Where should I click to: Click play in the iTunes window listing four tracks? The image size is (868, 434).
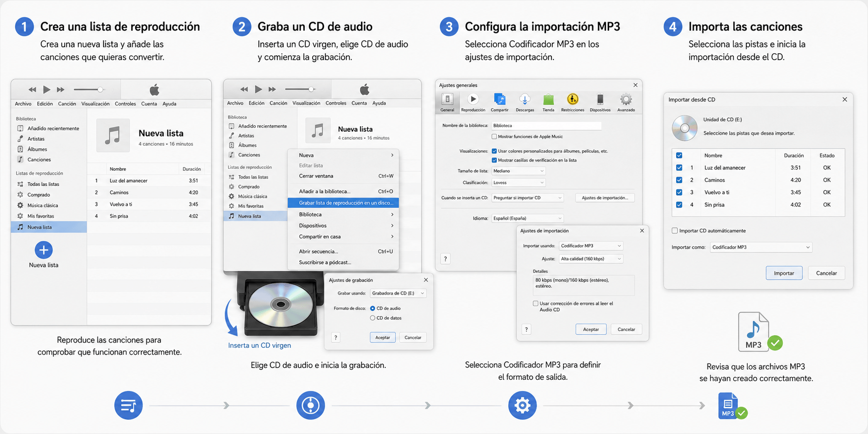tap(46, 90)
